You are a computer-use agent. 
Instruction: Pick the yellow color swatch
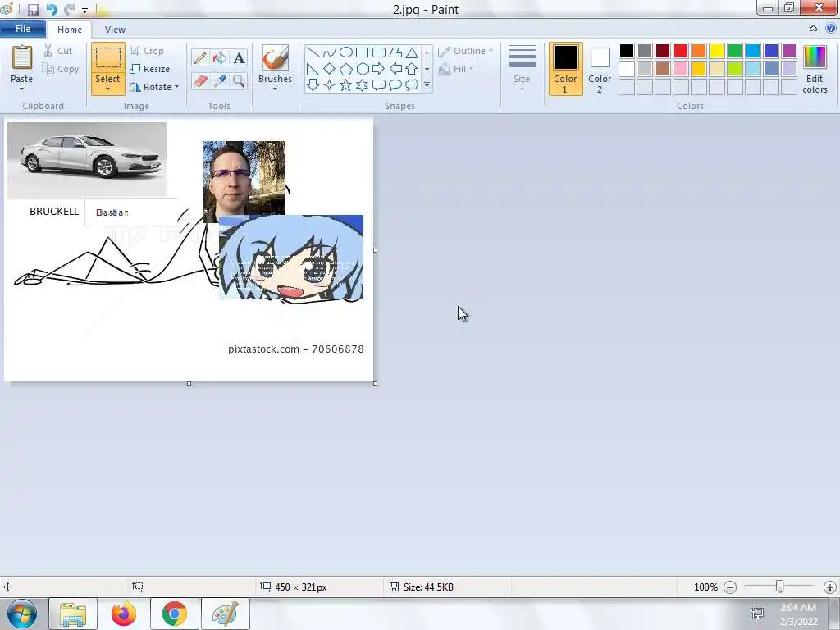point(717,51)
